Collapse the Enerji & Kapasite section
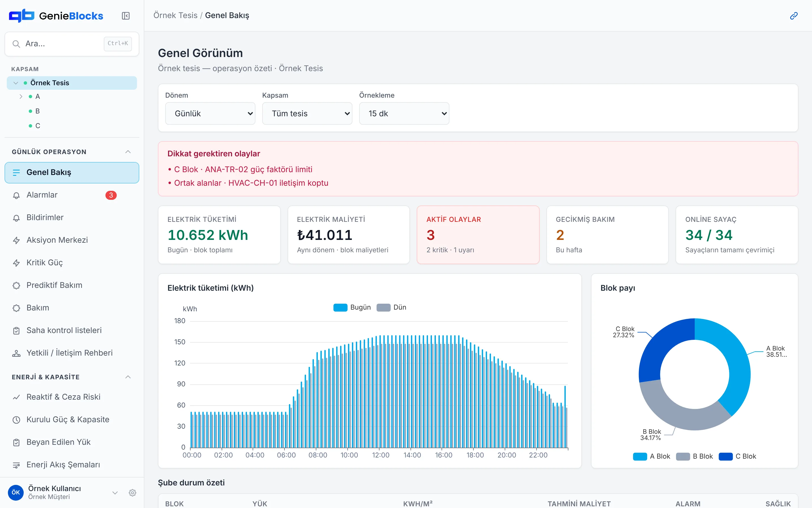812x508 pixels. (x=128, y=377)
